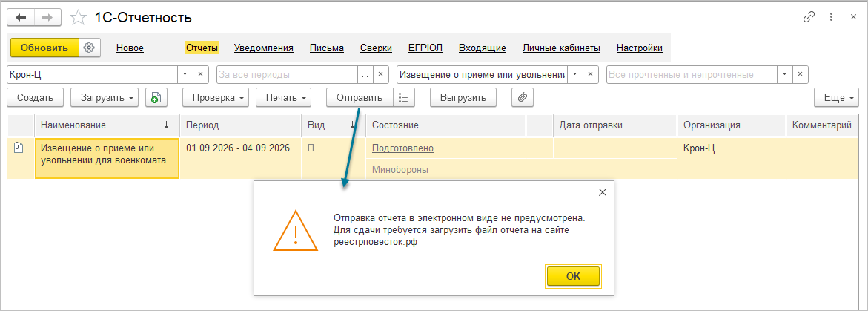The image size is (868, 311).
Task: Click the Комментарий column header
Action: tap(821, 125)
